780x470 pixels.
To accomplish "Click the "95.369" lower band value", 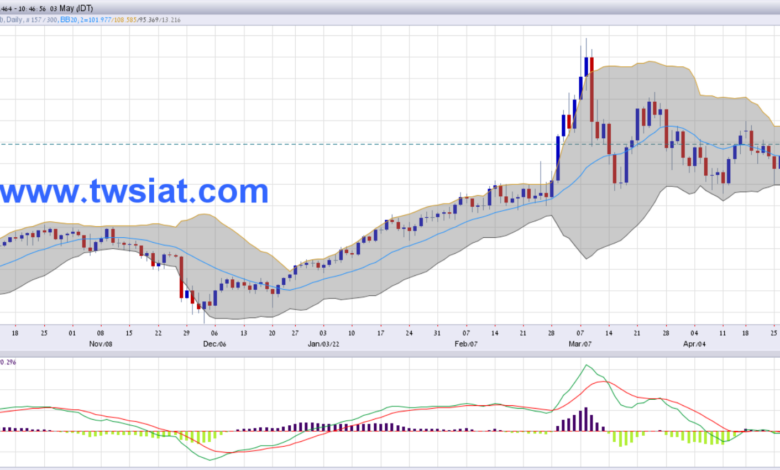I will pos(148,20).
